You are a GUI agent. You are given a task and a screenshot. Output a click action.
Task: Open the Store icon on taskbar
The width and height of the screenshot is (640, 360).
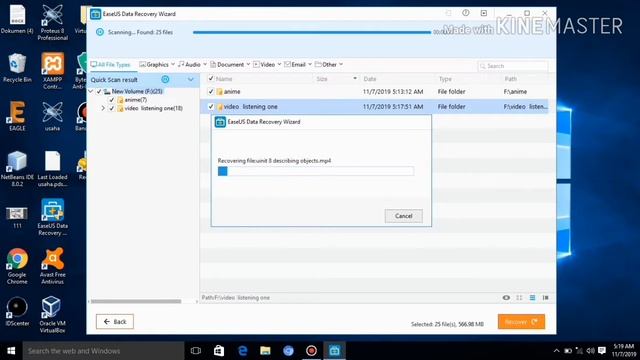point(219,351)
